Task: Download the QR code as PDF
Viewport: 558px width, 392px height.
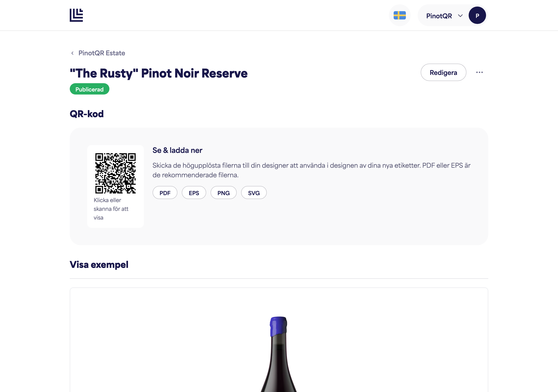Action: click(x=165, y=193)
